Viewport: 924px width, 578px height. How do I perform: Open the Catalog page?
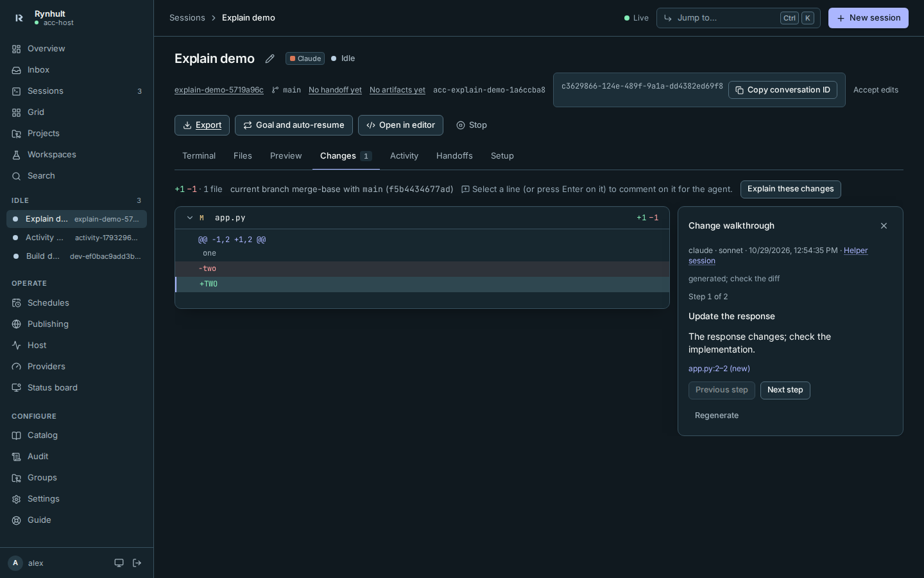coord(77,435)
